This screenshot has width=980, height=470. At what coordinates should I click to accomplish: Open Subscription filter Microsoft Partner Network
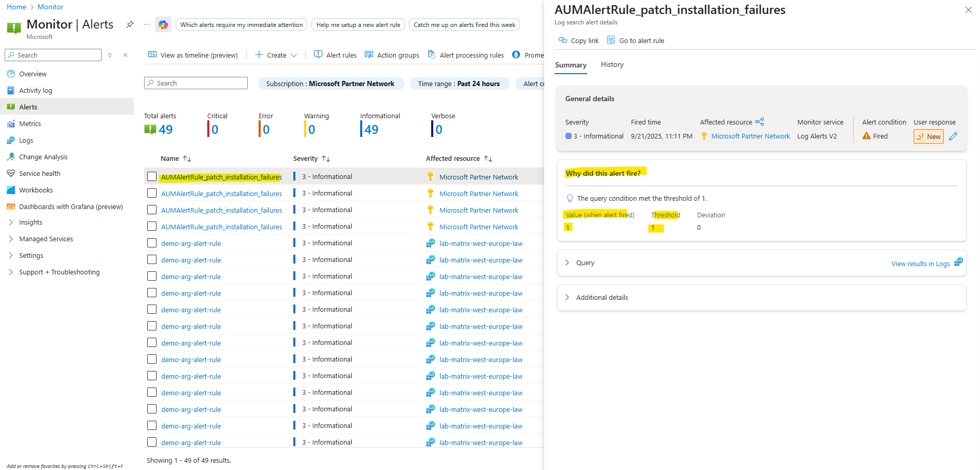tap(331, 84)
